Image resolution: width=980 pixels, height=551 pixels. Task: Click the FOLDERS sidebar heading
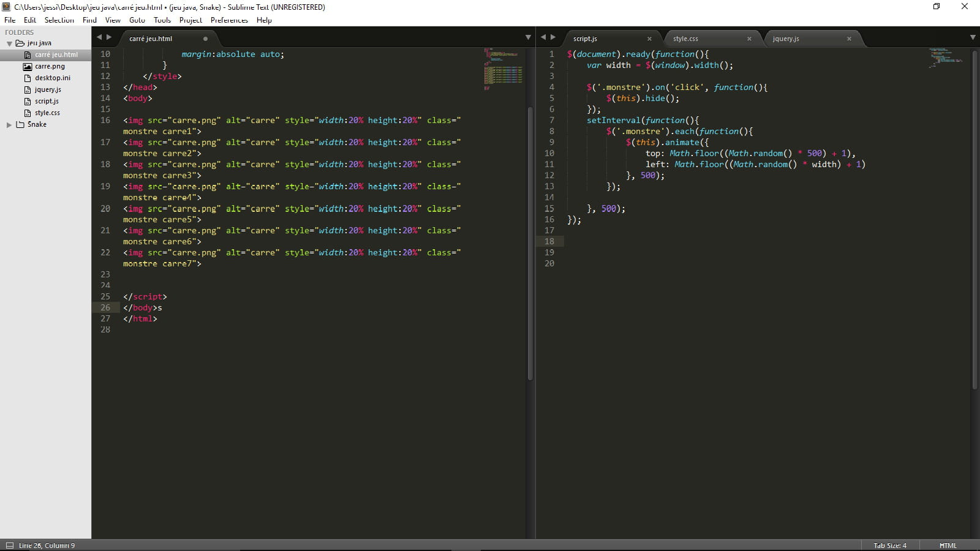(x=20, y=32)
